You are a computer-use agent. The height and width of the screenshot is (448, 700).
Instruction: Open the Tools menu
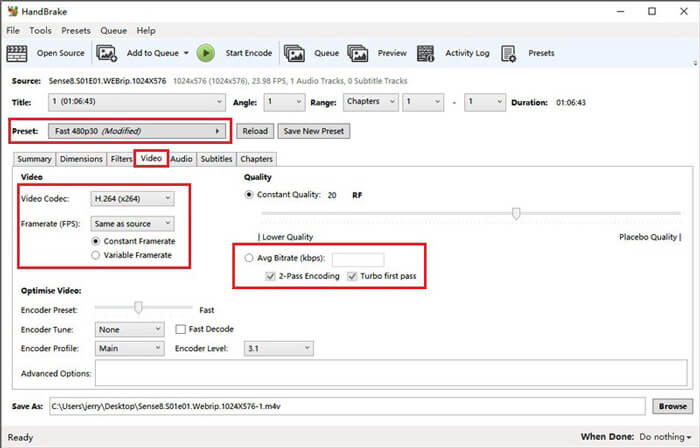point(40,31)
